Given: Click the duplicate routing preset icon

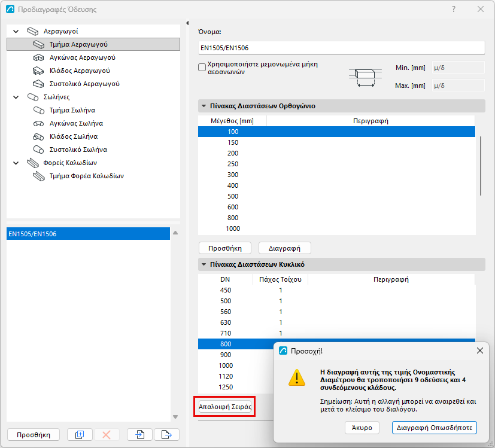Looking at the screenshot, I should pos(80,435).
